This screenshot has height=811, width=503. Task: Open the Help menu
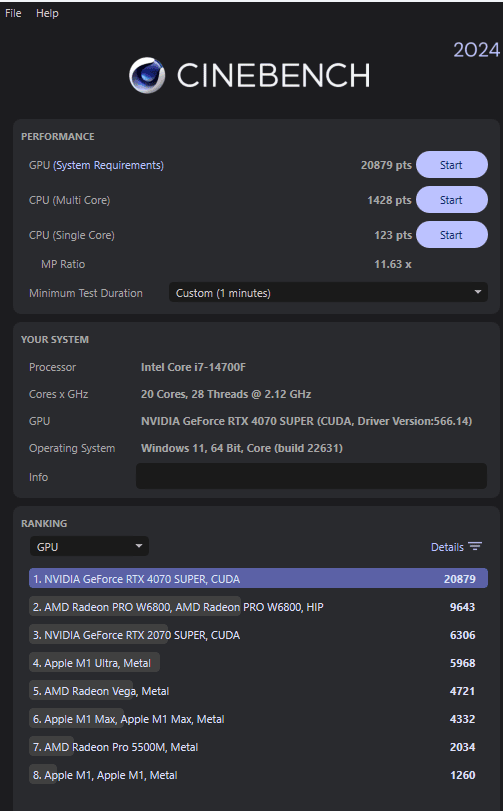(x=47, y=13)
